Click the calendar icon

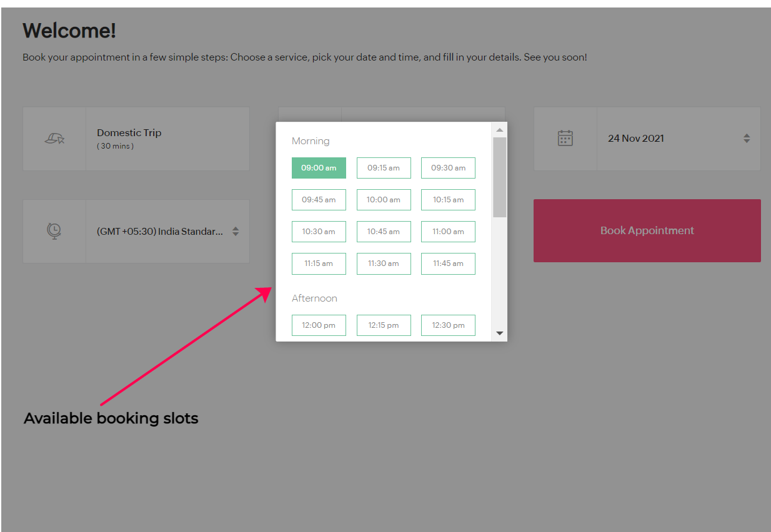pos(565,139)
